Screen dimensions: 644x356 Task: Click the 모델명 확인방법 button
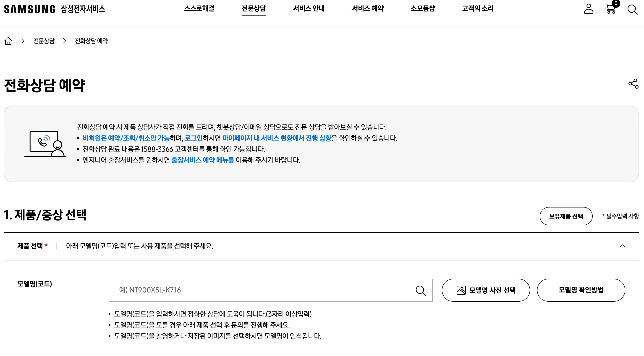pos(581,290)
